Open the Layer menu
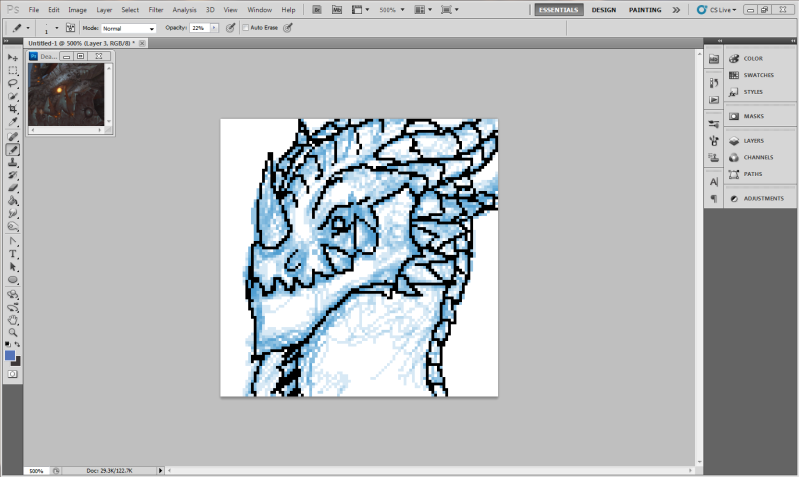The height and width of the screenshot is (477, 799). pyautogui.click(x=104, y=10)
